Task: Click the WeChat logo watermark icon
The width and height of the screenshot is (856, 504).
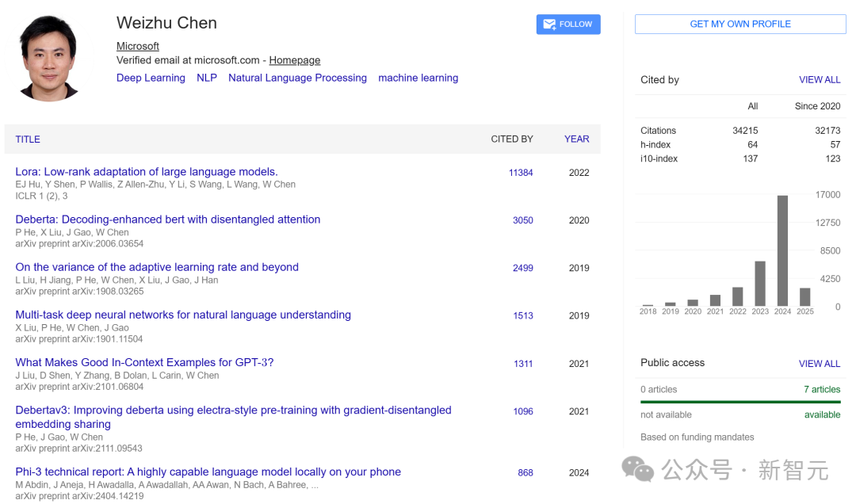Action: point(637,470)
